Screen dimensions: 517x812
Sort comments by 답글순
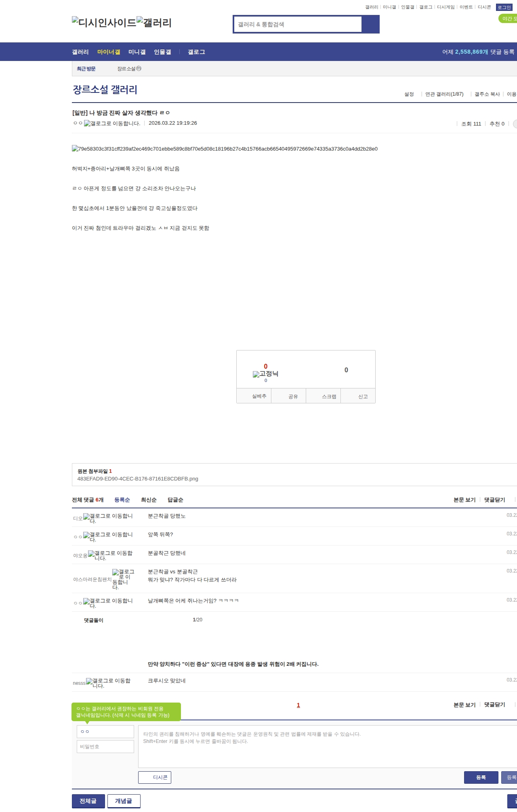(175, 500)
